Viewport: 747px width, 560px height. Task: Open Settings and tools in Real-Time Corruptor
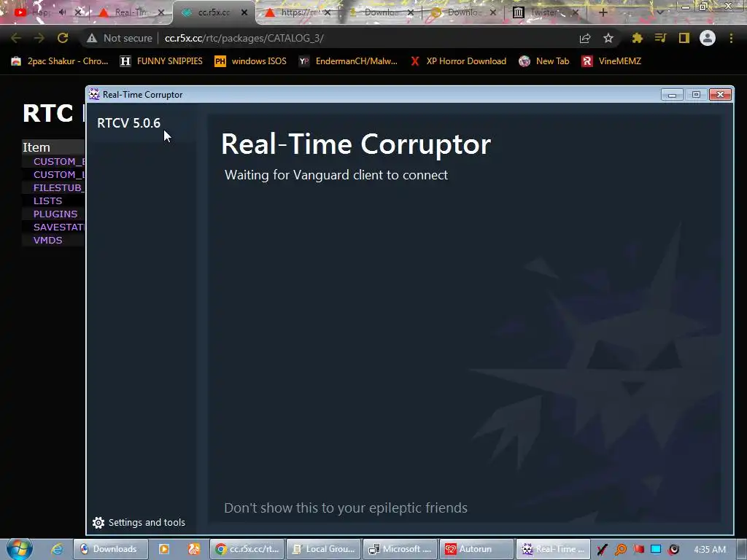coord(139,522)
